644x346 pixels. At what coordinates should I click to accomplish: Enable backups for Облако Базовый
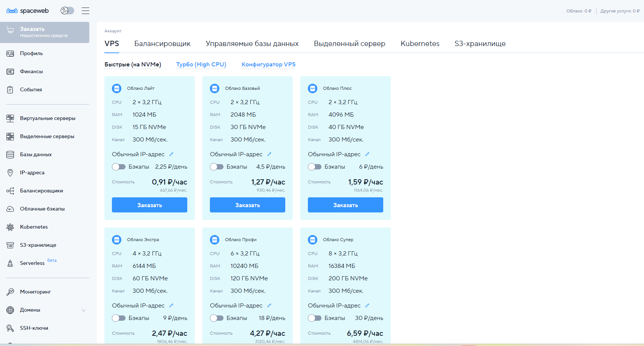pyautogui.click(x=217, y=167)
